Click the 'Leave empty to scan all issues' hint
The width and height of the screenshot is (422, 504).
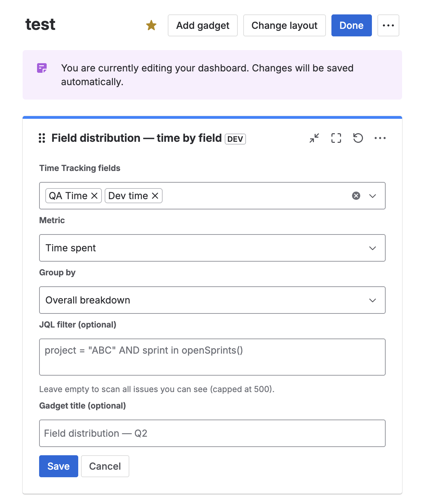point(157,389)
